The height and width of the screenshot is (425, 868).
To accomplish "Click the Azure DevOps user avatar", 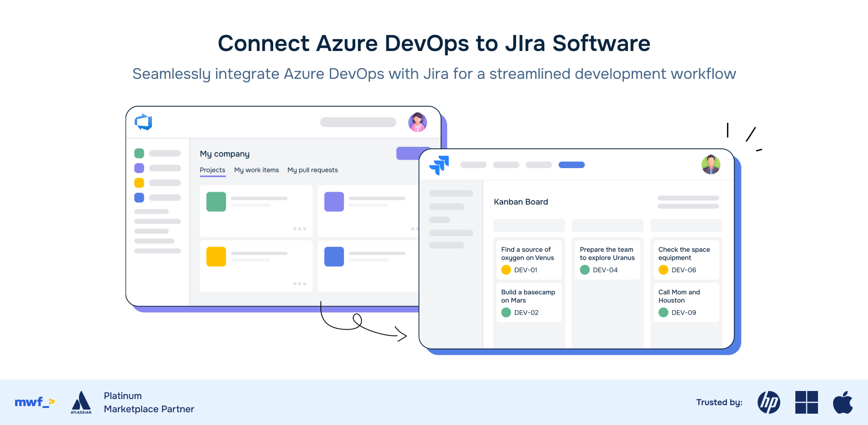I will pos(417,122).
